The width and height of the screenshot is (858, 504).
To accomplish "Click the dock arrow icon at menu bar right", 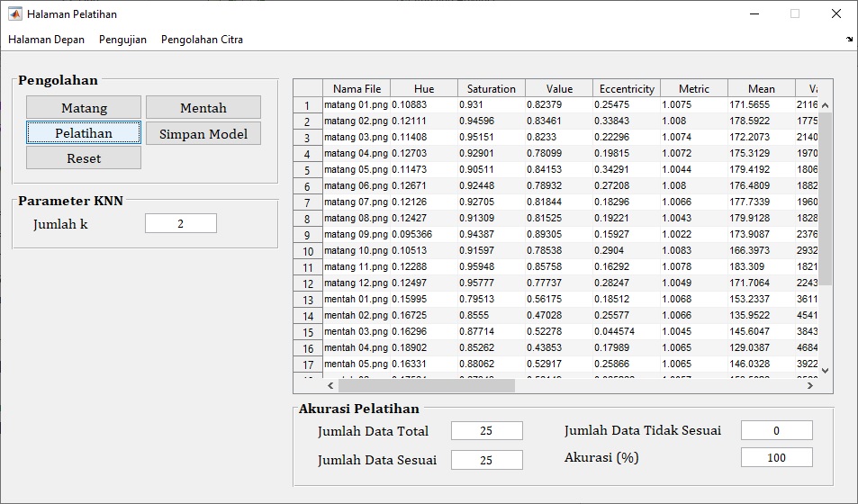I will point(850,40).
